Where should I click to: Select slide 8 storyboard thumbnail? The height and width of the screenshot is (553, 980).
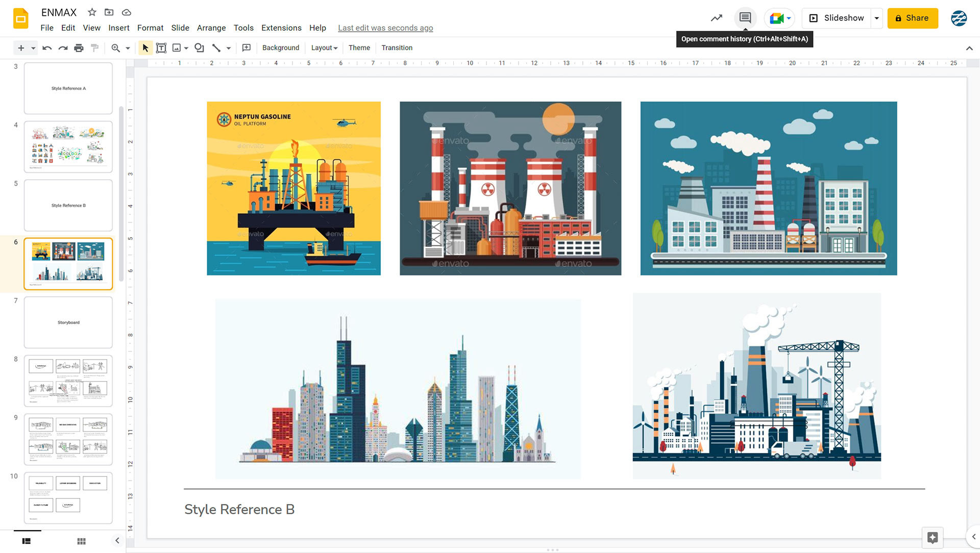[68, 381]
